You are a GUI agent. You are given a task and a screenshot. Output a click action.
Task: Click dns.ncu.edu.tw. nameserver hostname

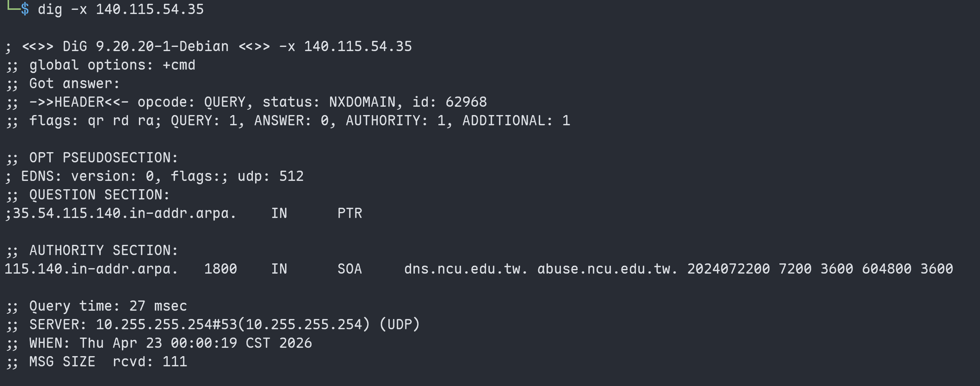point(466,269)
